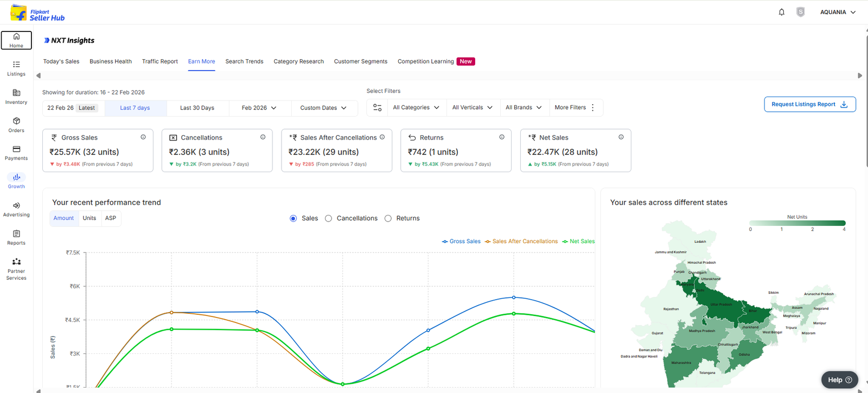This screenshot has height=393, width=868.
Task: Click Gross Sales peak data point on chart
Action: click(514, 297)
